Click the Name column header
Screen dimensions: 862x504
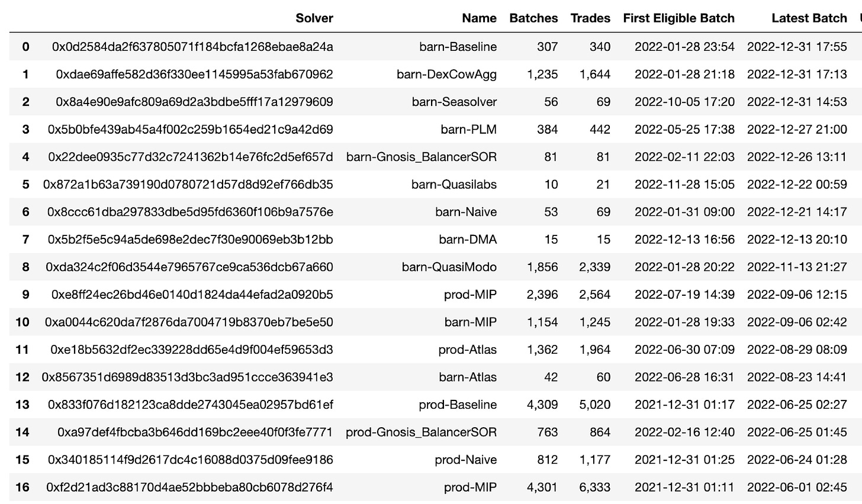point(479,18)
